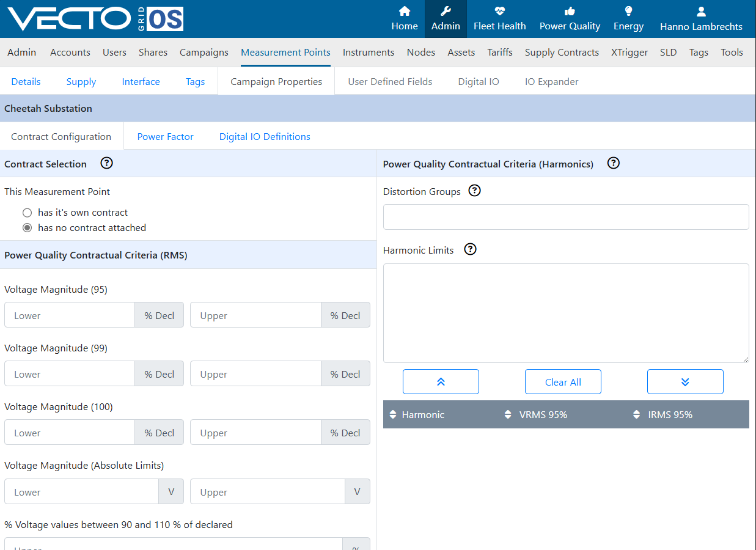Select Digital IO Definitions subtab
756x550 pixels.
tap(265, 136)
